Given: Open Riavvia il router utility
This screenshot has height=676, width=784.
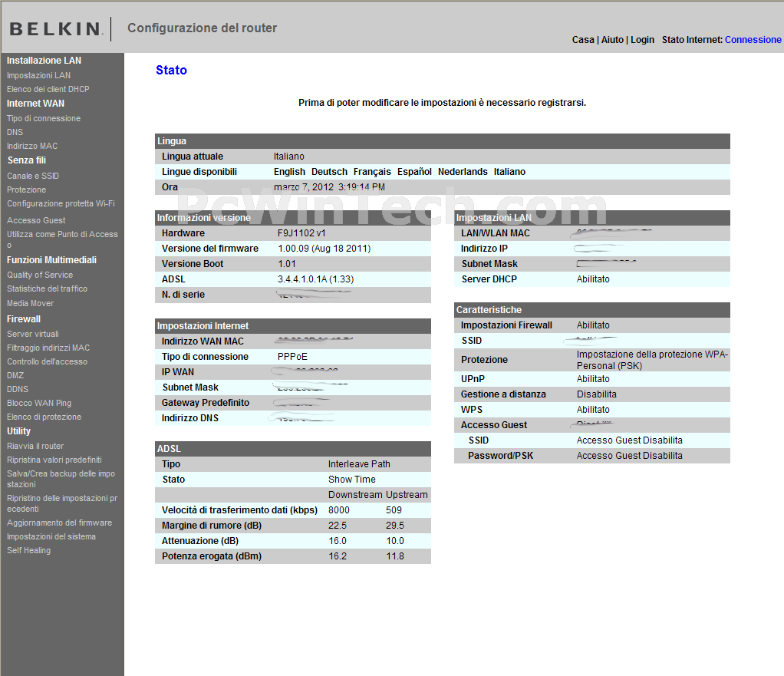Looking at the screenshot, I should pyautogui.click(x=35, y=446).
